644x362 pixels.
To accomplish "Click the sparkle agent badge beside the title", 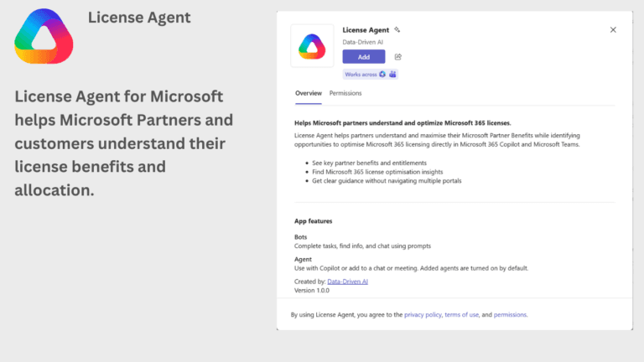I will [x=397, y=29].
